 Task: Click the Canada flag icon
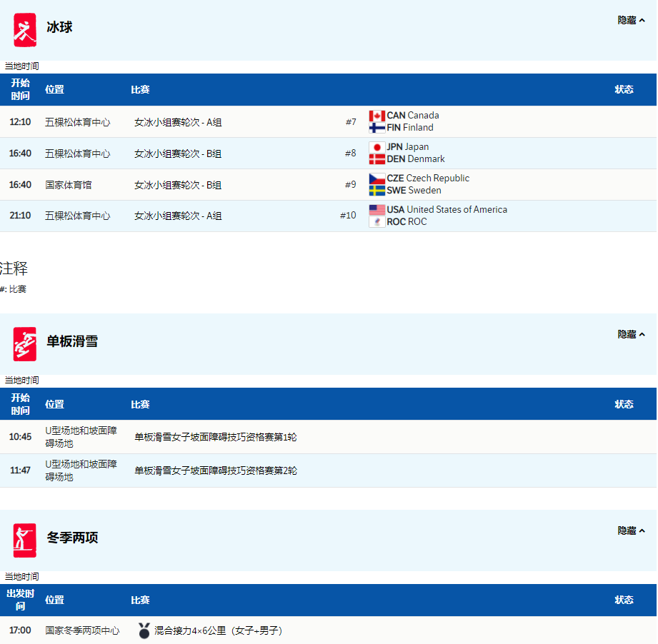pyautogui.click(x=377, y=116)
